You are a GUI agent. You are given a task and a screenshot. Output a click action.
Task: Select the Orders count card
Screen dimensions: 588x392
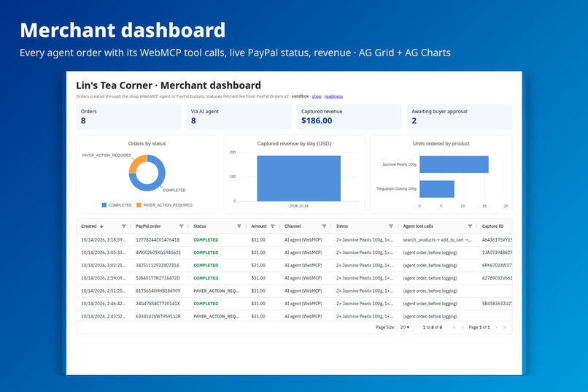[x=128, y=117]
